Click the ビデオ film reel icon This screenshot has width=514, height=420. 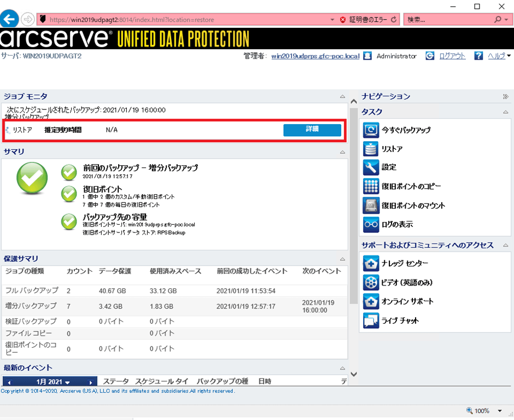click(371, 282)
